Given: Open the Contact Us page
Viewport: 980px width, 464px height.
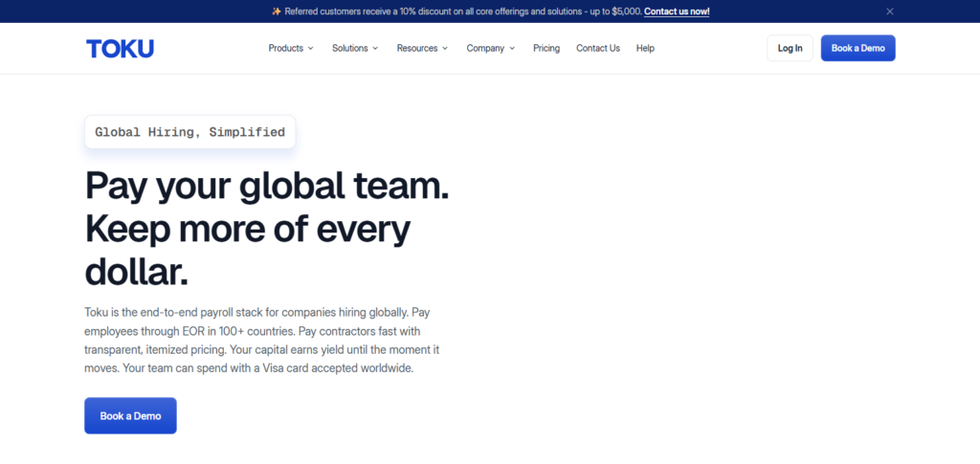Looking at the screenshot, I should (x=598, y=48).
